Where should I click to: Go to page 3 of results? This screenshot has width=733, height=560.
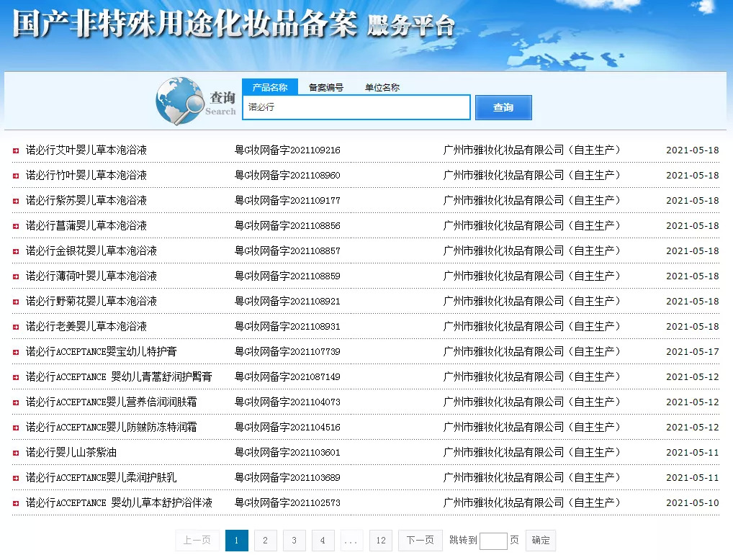tap(294, 541)
